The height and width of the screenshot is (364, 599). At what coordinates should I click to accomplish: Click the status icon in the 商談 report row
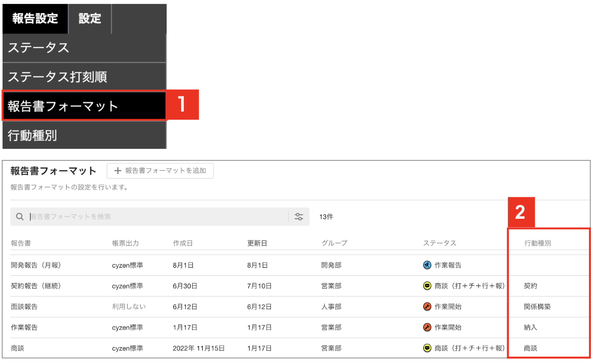pyautogui.click(x=427, y=348)
